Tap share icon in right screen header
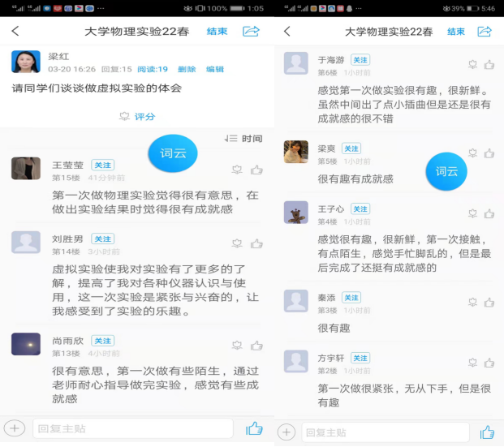504x447 pixels. click(x=485, y=31)
